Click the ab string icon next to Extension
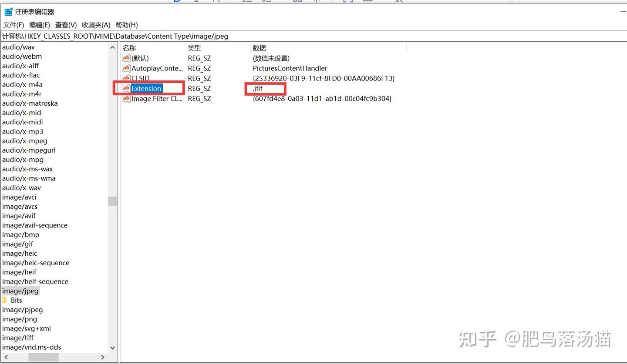 (x=126, y=88)
